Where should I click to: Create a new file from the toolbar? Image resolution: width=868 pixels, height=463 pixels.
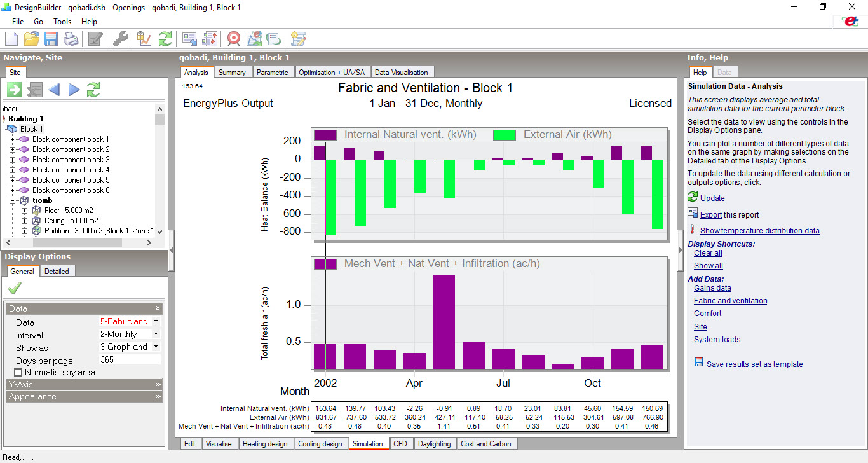click(11, 39)
